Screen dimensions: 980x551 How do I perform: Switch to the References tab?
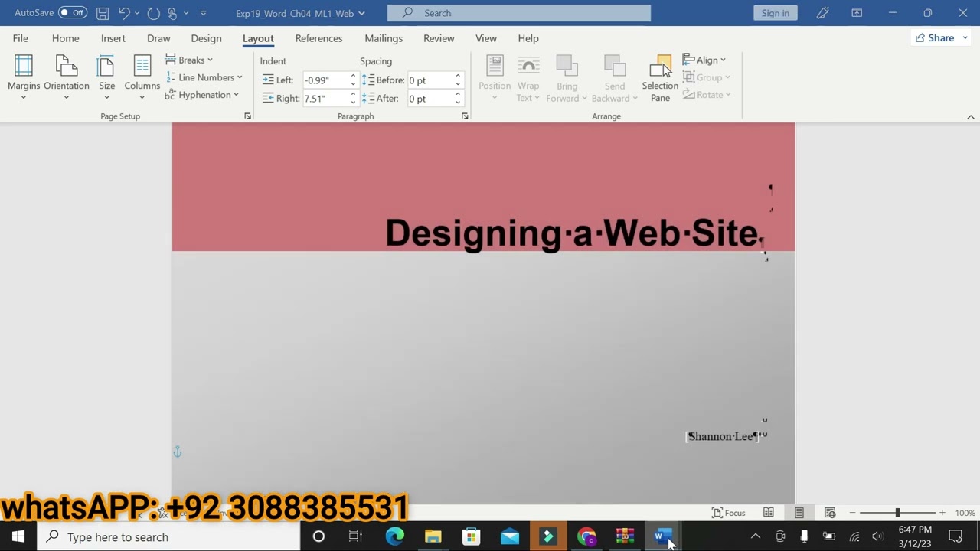point(318,38)
